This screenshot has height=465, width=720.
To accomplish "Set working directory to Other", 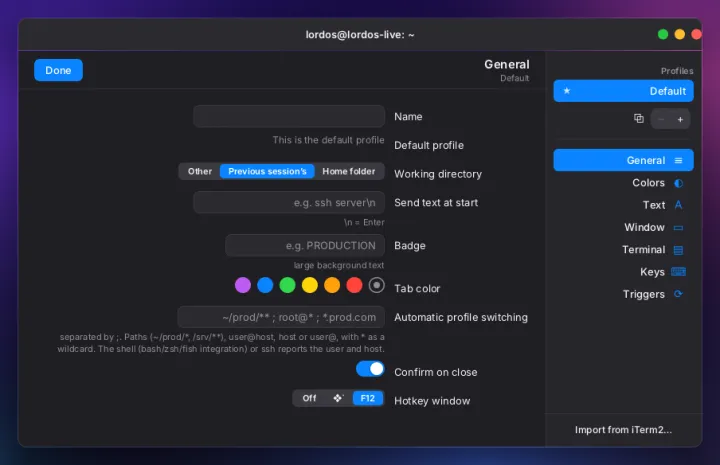I will click(200, 171).
